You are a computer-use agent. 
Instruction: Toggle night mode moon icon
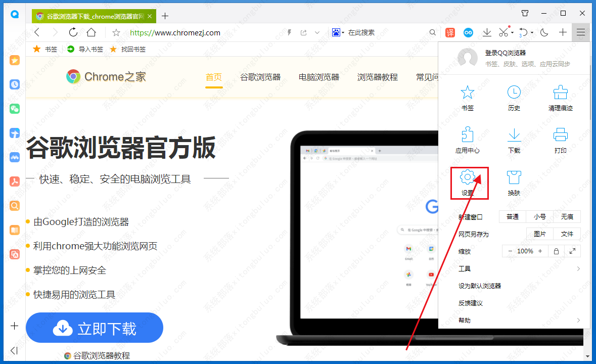point(544,33)
